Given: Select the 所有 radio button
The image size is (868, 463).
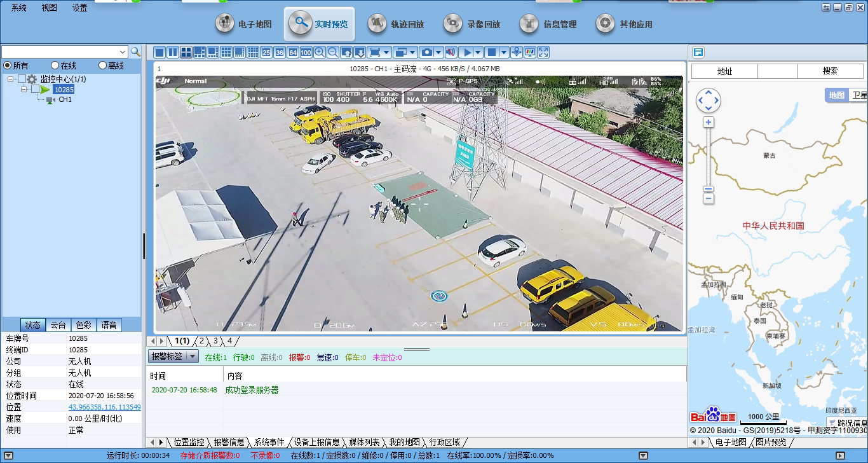Looking at the screenshot, I should [8, 66].
